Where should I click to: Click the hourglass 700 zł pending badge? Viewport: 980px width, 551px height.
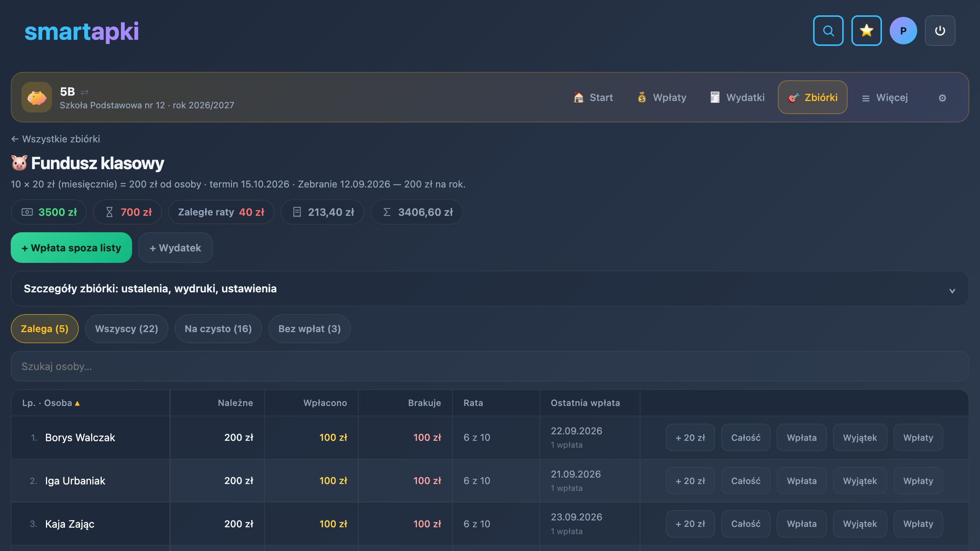(x=127, y=212)
